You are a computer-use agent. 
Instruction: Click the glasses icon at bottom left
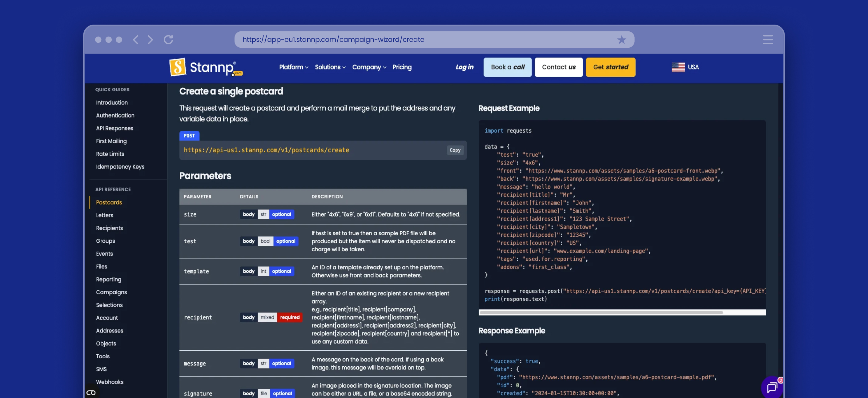coord(91,392)
